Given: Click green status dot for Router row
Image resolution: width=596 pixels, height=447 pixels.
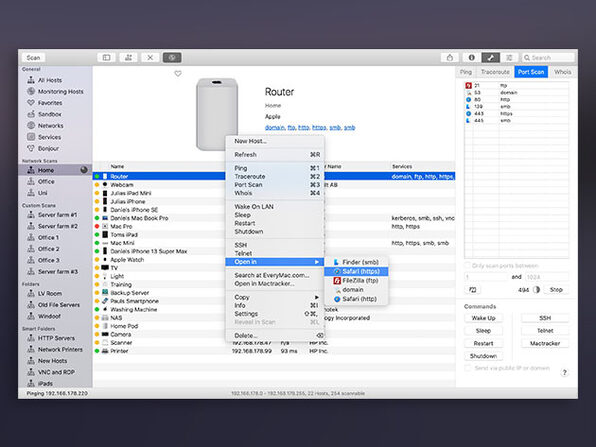Looking at the screenshot, I should pos(97,176).
